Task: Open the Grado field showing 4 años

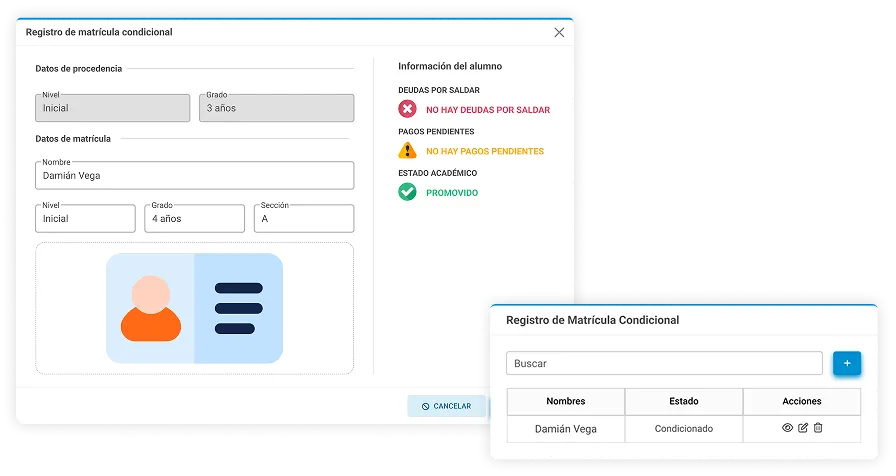Action: point(194,218)
